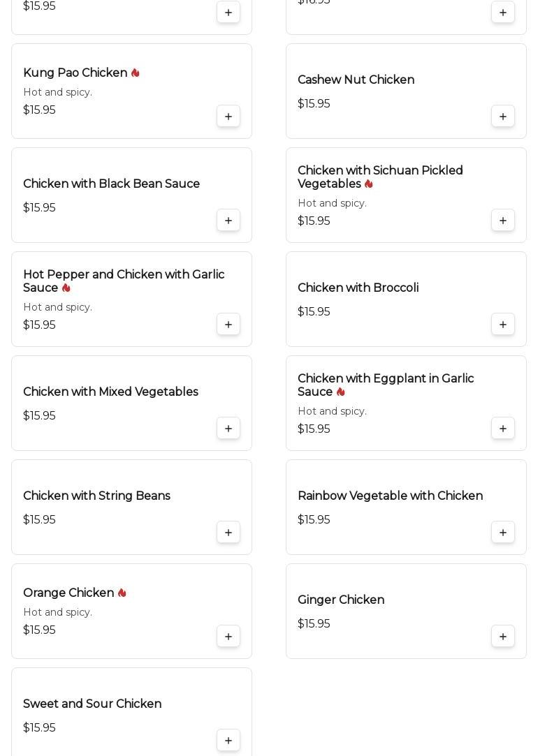
Task: Add Chicken with Black Bean Sauce
Action: 228,221
